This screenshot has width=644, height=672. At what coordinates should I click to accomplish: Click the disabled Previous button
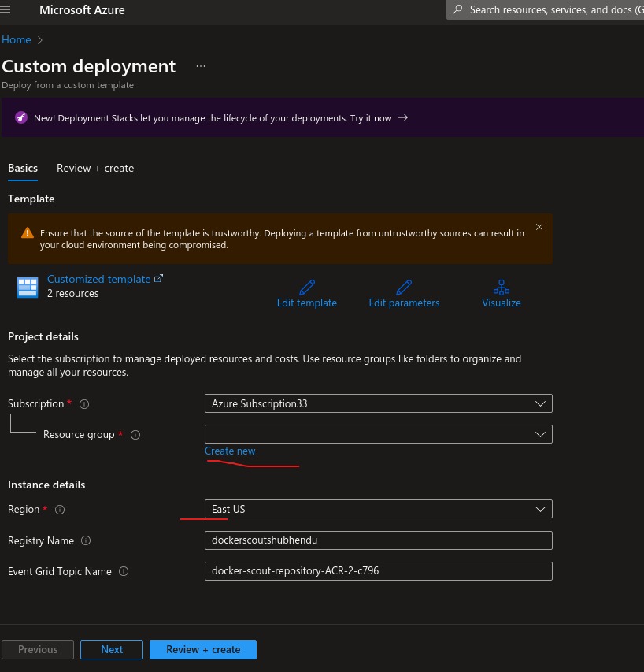pos(38,650)
